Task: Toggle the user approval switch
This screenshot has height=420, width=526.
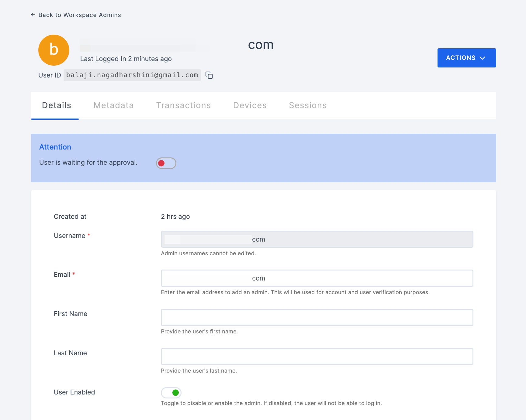Action: (x=166, y=163)
